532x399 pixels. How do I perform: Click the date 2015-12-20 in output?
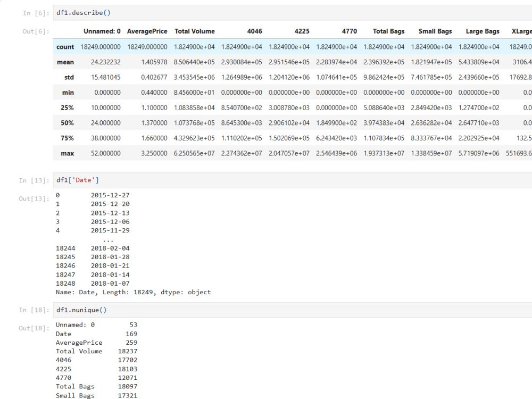tap(110, 204)
